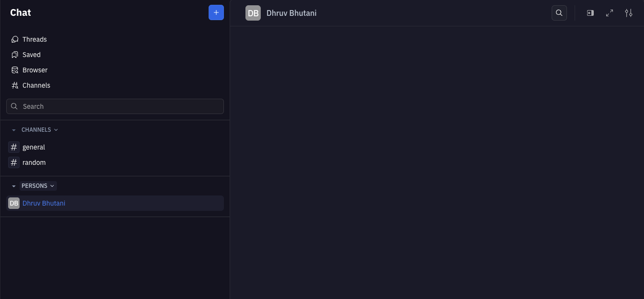Click the Threads speech bubble icon

(15, 39)
